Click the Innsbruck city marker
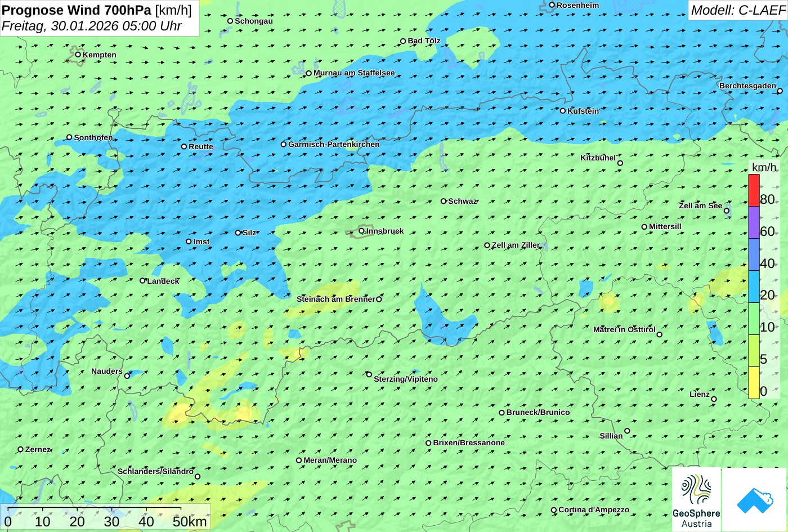788x532 pixels. [x=361, y=231]
